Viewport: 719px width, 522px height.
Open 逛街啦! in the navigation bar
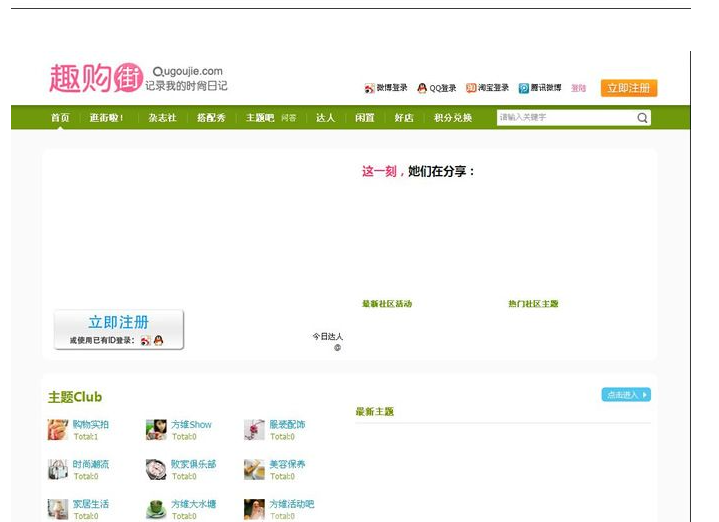point(106,118)
